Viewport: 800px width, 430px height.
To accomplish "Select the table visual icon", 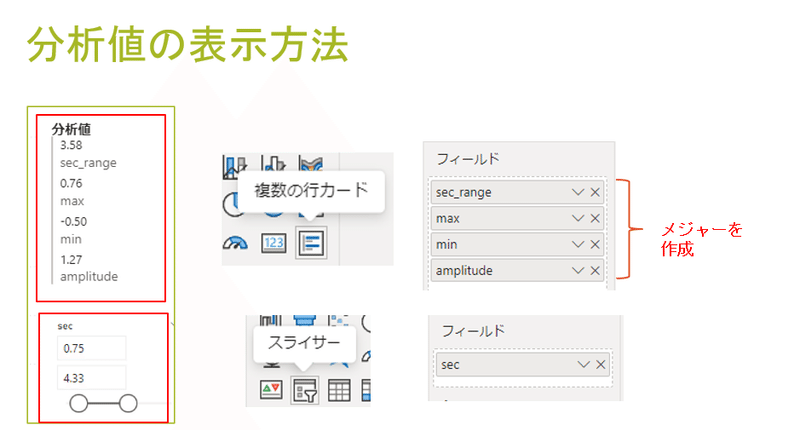I will pos(339,391).
